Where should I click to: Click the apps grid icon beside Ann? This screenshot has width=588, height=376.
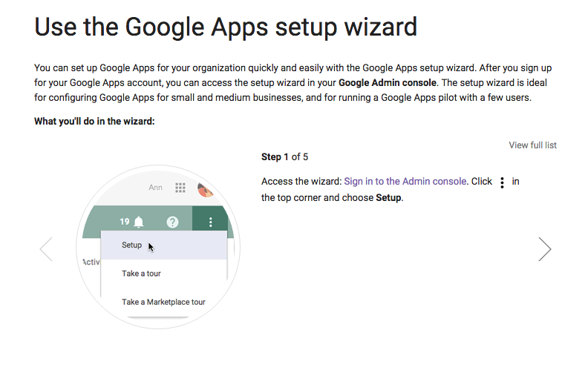(180, 188)
